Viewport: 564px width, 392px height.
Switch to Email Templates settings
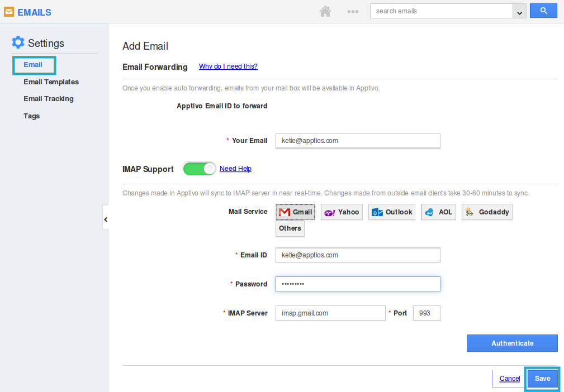51,82
